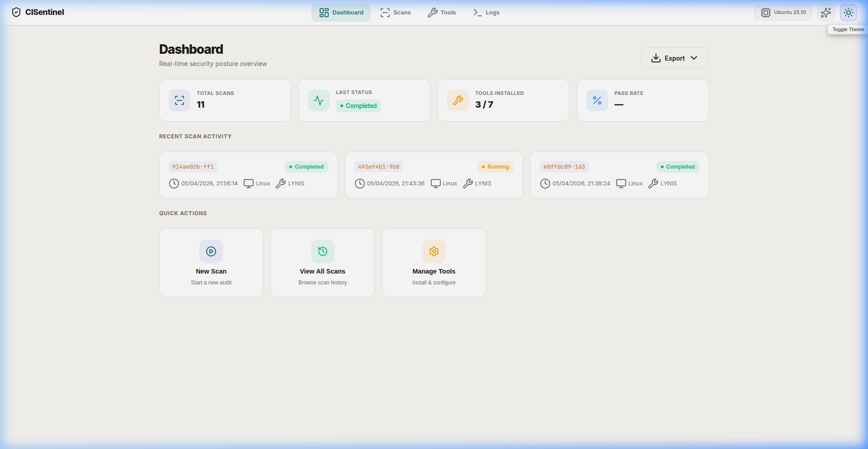Click LYNIS wrench icon on scan 493ef4b1-9b8
868x449 pixels.
(468, 184)
